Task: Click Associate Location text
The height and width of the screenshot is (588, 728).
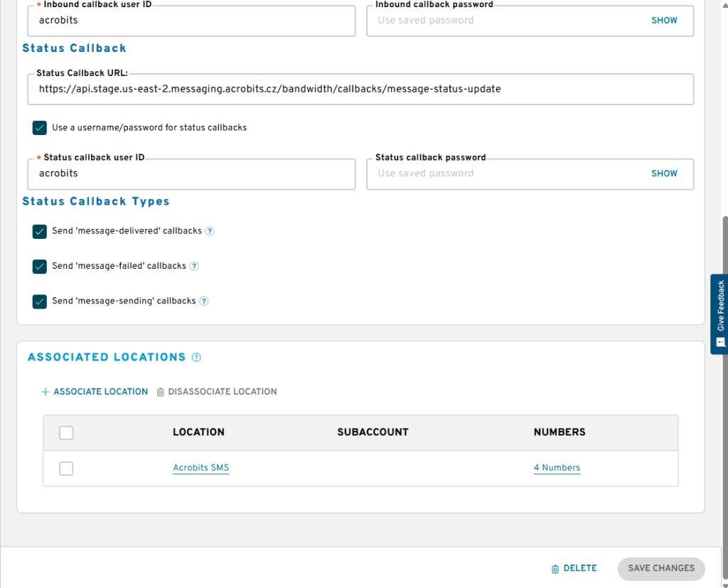Action: [101, 392]
